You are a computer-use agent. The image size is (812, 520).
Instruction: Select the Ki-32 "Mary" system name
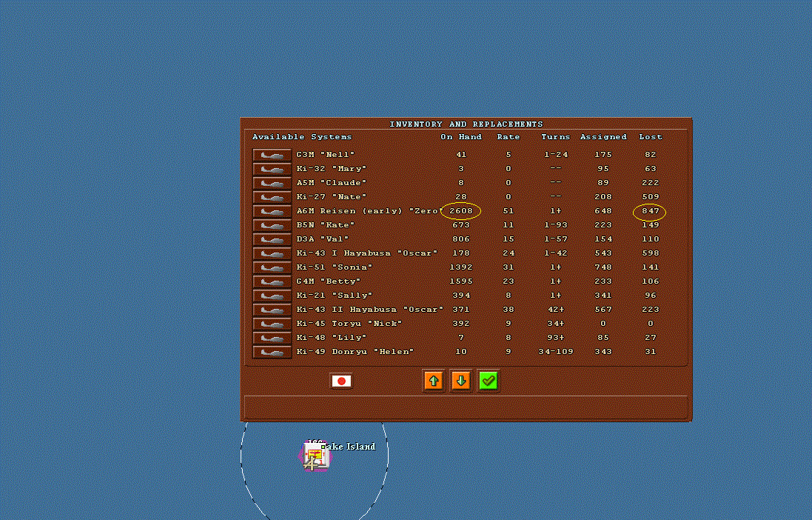pyautogui.click(x=332, y=168)
